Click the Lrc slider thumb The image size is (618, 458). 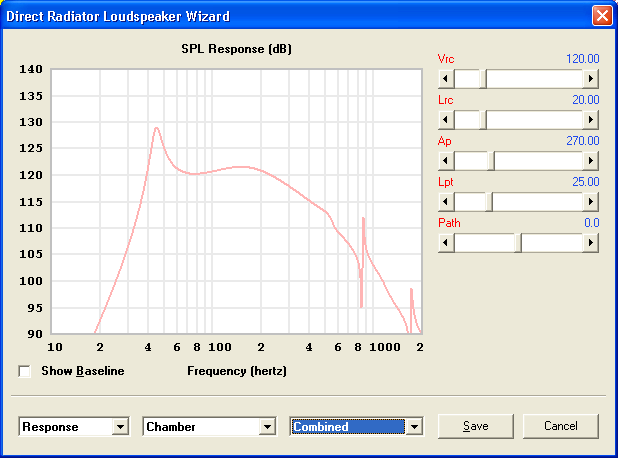tap(482, 120)
